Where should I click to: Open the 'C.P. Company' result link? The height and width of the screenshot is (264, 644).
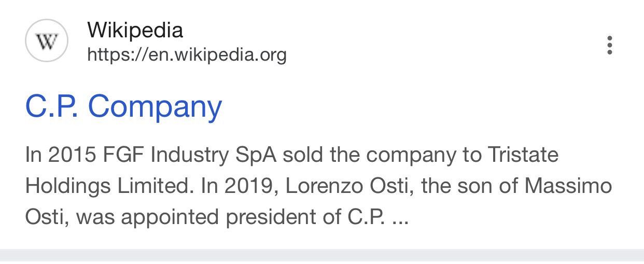pos(123,106)
